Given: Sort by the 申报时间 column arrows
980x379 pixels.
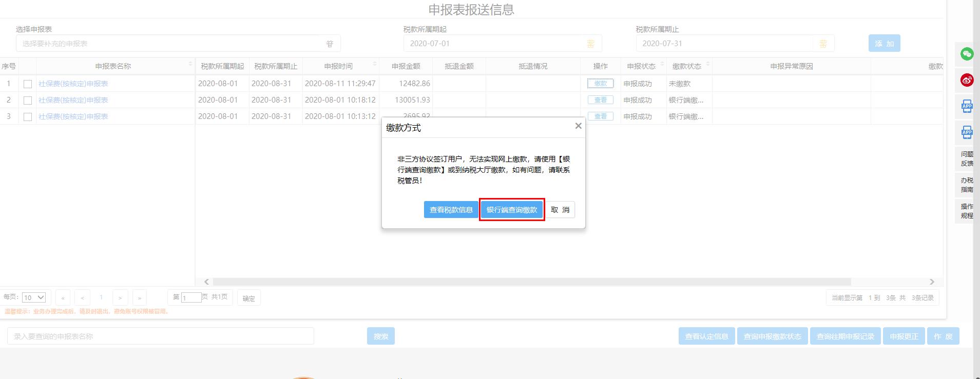Looking at the screenshot, I should click(x=375, y=64).
